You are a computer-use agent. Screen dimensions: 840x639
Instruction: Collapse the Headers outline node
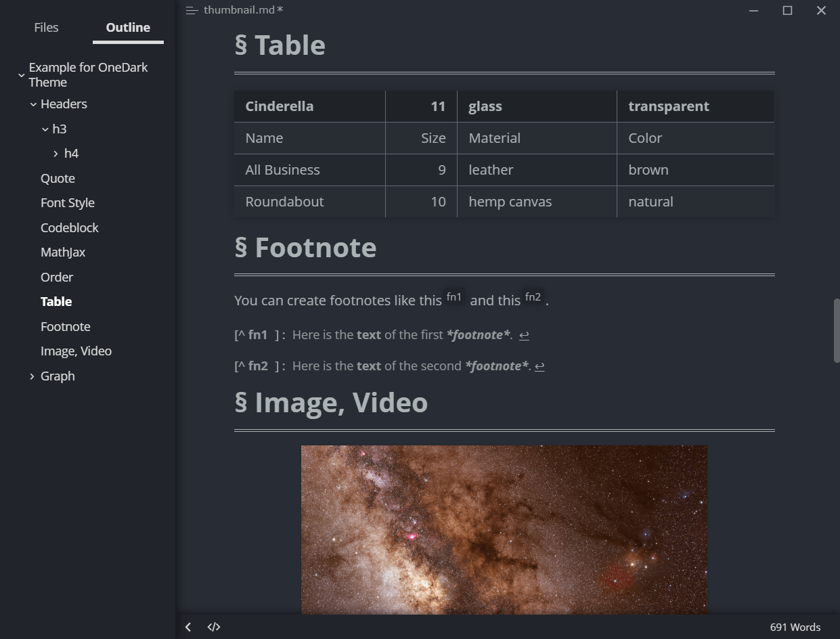[x=33, y=104]
